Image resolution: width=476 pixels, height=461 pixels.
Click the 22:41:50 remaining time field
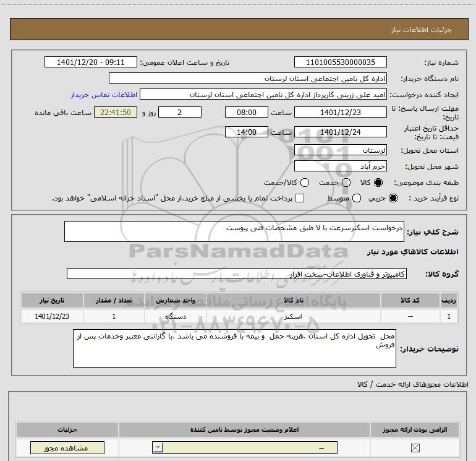116,112
